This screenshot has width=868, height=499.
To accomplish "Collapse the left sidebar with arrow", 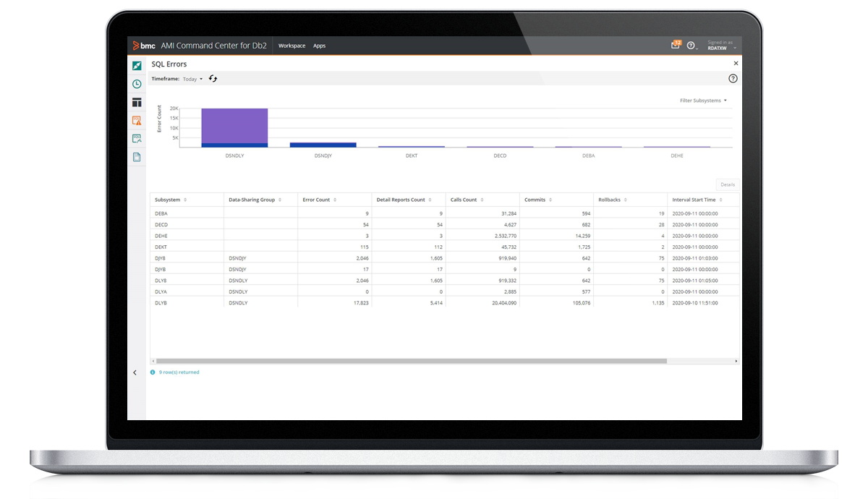I will 135,372.
